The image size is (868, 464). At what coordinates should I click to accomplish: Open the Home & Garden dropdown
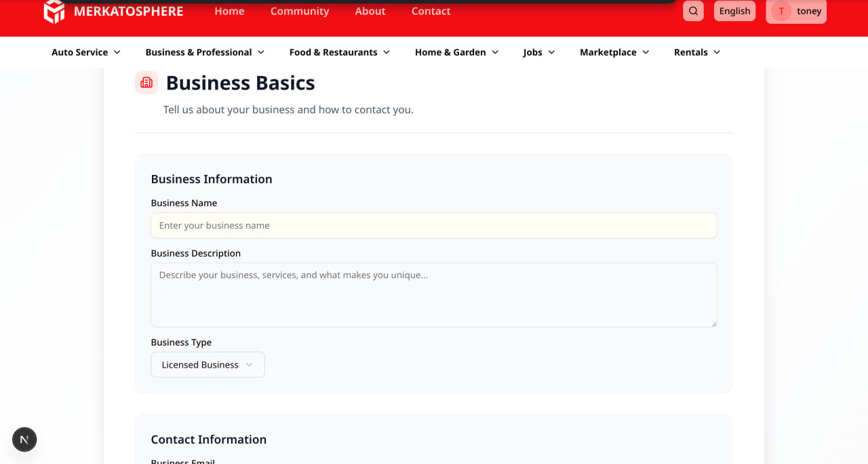coord(456,52)
